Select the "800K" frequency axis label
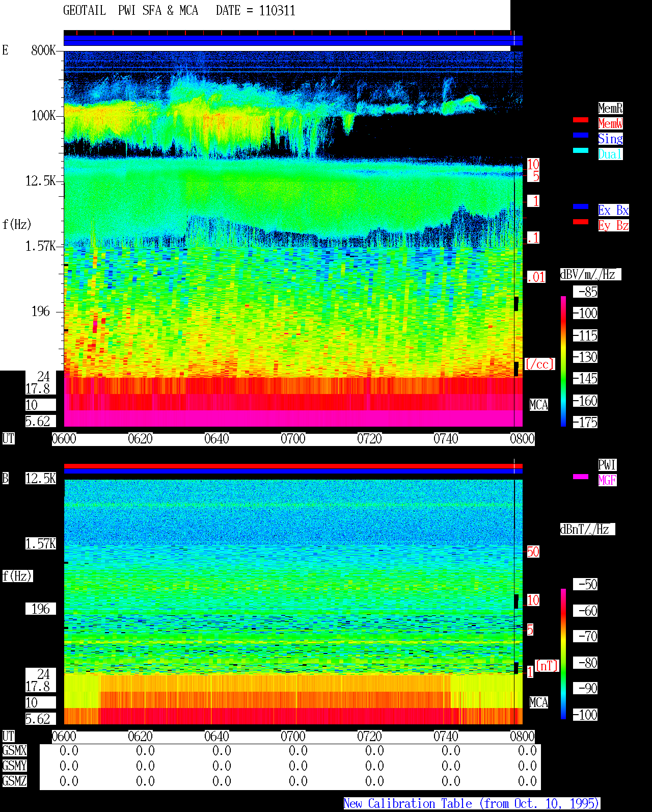Viewport: 652px width, 812px height. tap(44, 50)
